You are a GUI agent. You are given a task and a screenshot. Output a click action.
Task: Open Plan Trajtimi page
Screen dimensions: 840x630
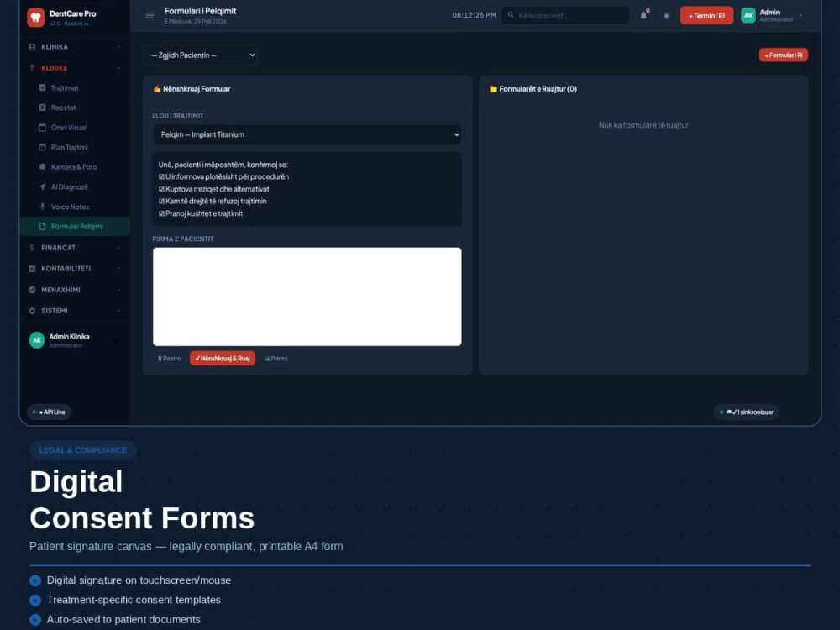pyautogui.click(x=75, y=147)
